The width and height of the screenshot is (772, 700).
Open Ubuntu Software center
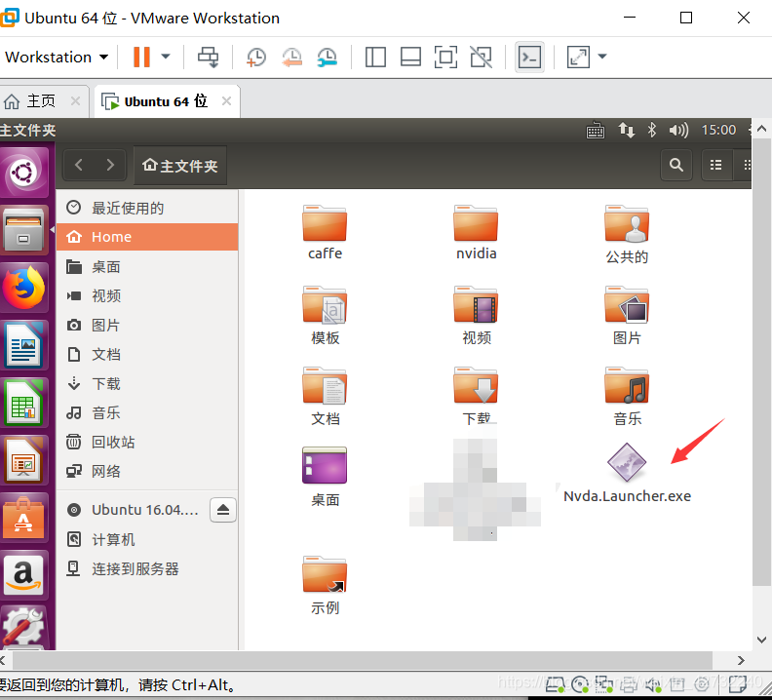pos(23,518)
